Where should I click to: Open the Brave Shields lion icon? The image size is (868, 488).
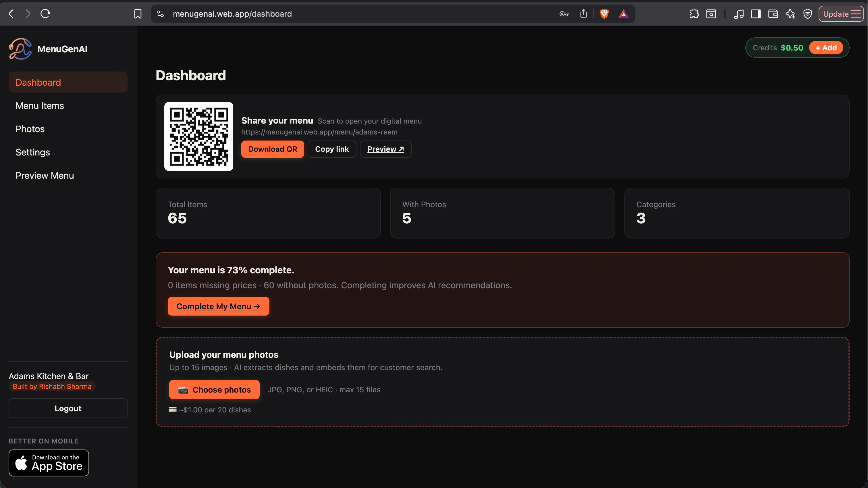pos(604,14)
